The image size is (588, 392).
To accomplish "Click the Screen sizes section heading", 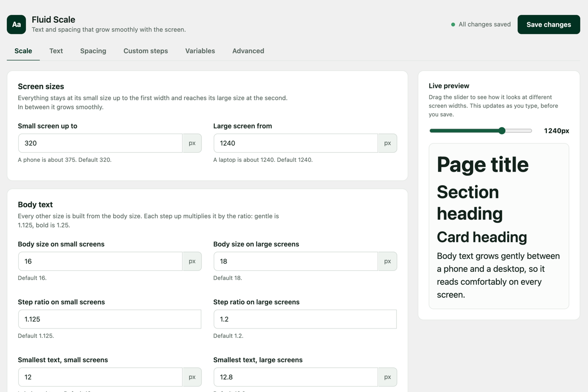I will pyautogui.click(x=41, y=86).
